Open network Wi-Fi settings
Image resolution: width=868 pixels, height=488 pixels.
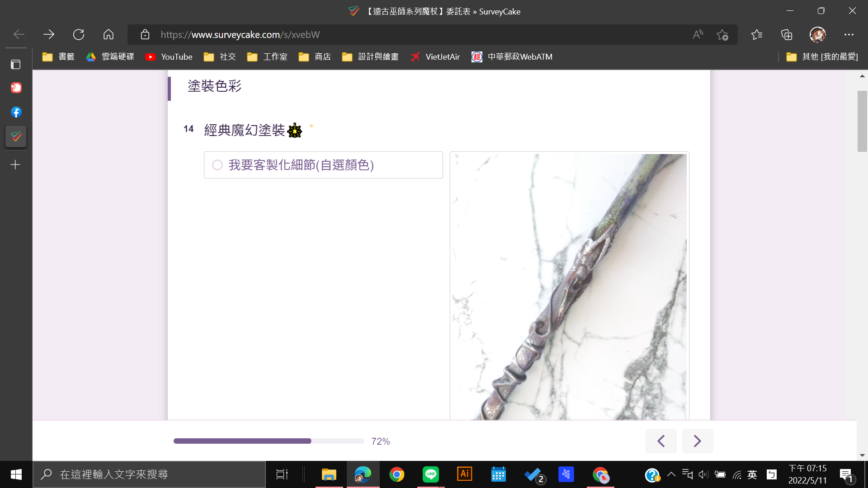[737, 474]
